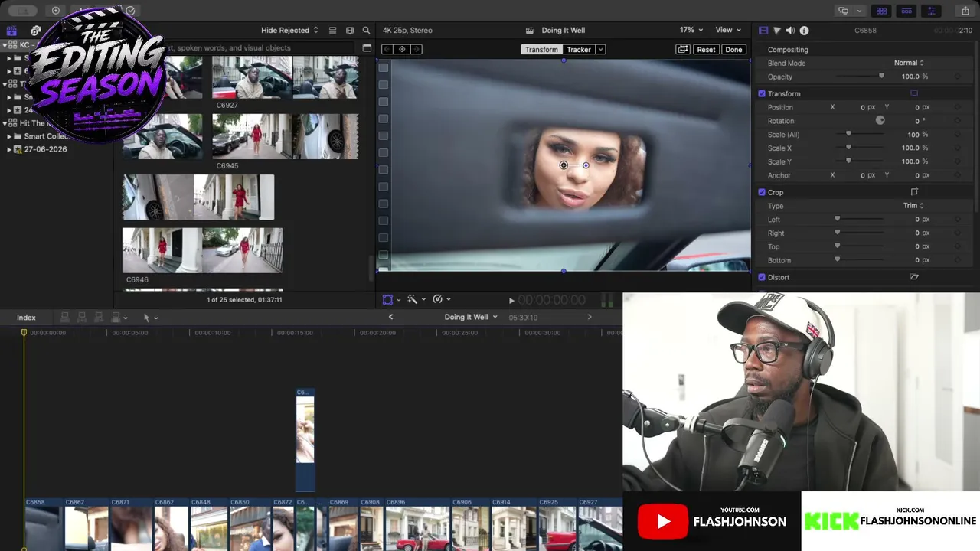Go to previous keyframe in viewer
Screen dimensions: 980x551
tap(387, 49)
